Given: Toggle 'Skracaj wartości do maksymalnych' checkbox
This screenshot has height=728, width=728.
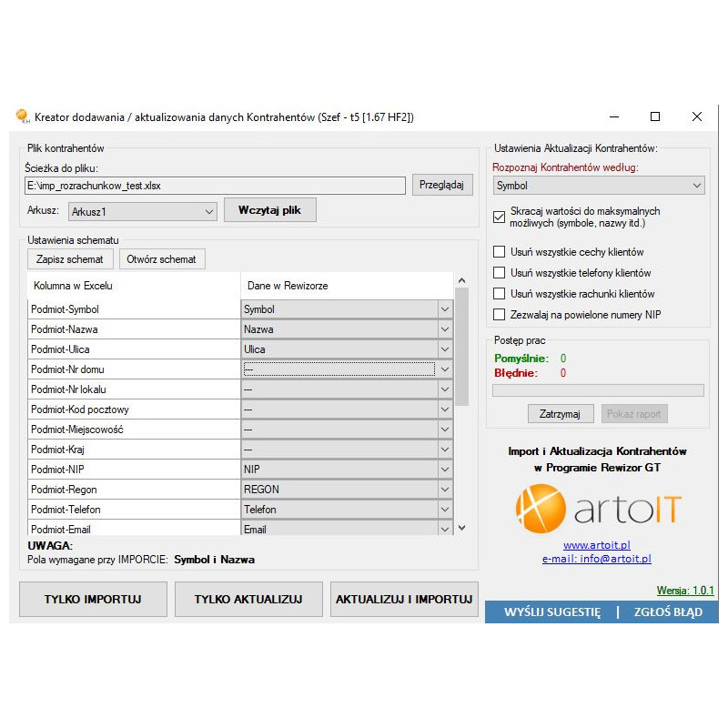Looking at the screenshot, I should click(499, 217).
